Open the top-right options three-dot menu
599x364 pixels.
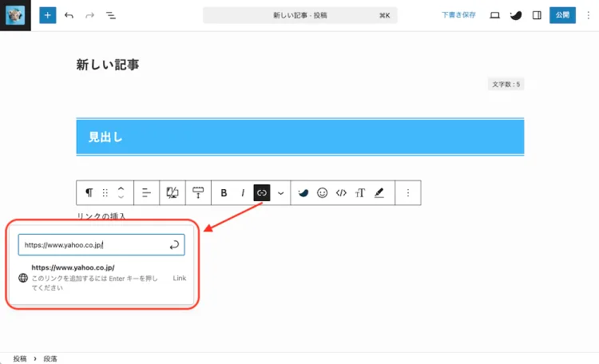coord(589,15)
